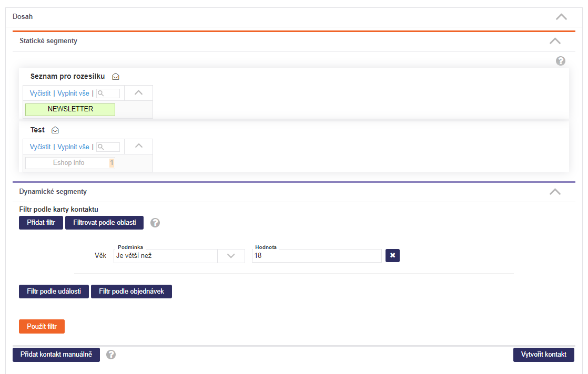
Task: Collapse the Dynamické segmenty section
Action: [555, 192]
